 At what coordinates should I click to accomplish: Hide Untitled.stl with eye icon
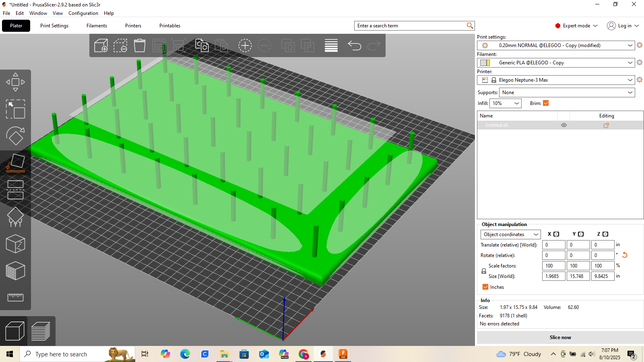(564, 125)
